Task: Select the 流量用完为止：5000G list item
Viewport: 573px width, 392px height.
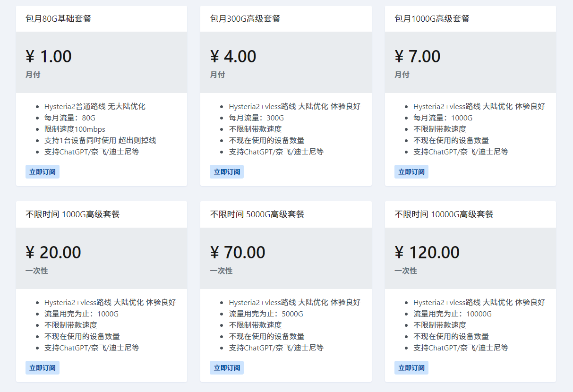Action: coord(266,314)
